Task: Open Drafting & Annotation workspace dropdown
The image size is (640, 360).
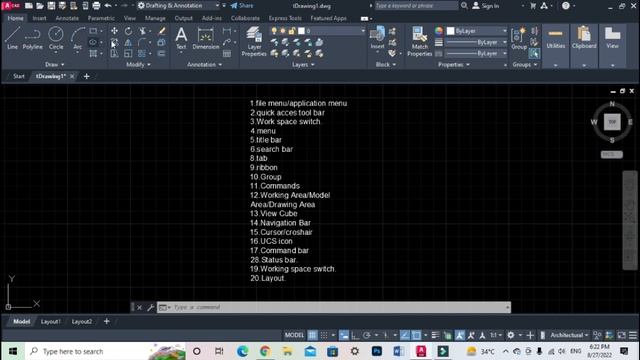Action: pos(178,6)
